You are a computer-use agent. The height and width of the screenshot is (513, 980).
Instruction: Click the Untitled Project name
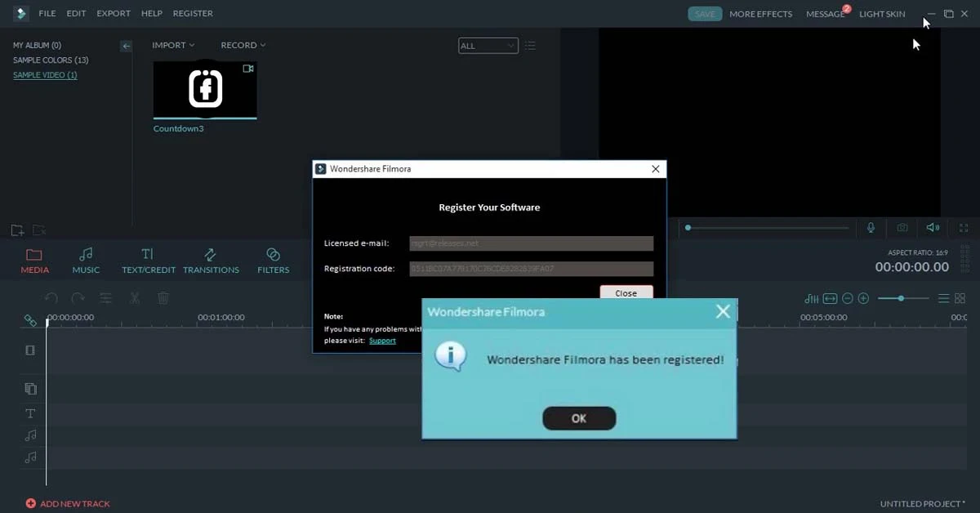pyautogui.click(x=923, y=504)
